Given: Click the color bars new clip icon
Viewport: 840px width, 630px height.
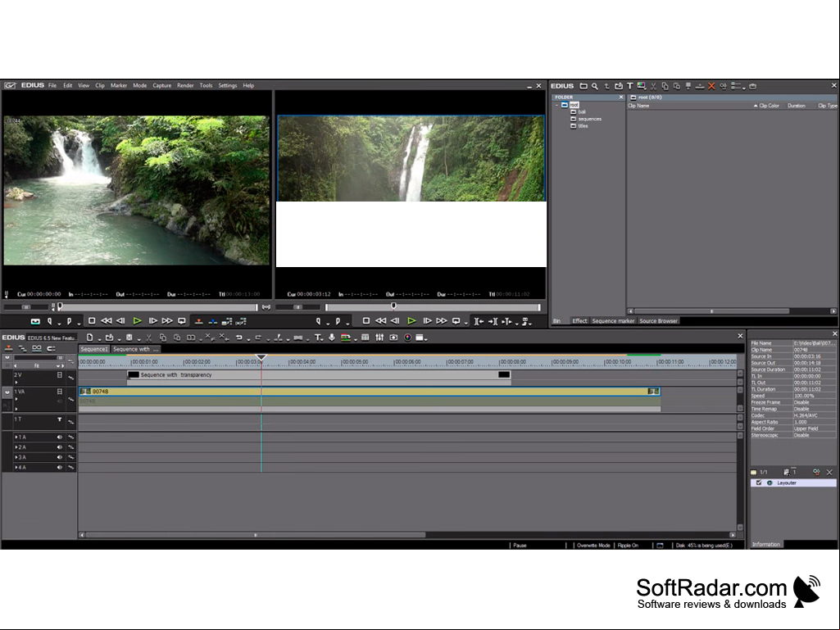Looking at the screenshot, I should pyautogui.click(x=641, y=86).
